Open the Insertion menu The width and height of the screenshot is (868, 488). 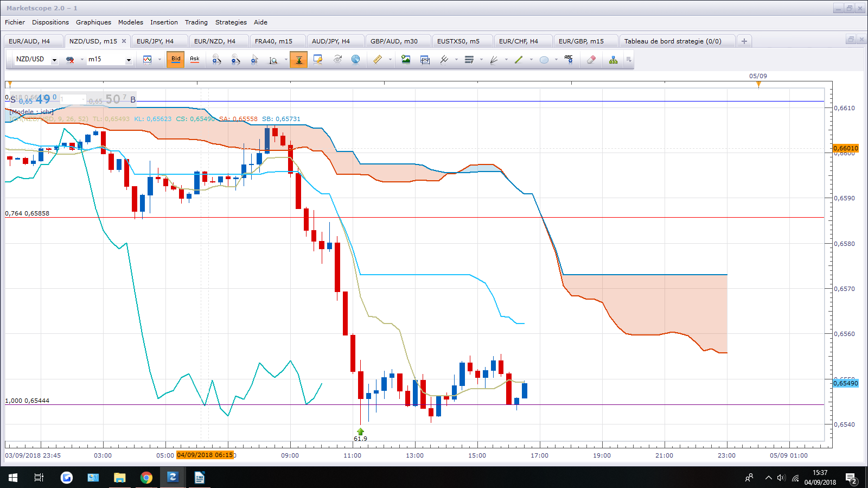(x=164, y=22)
